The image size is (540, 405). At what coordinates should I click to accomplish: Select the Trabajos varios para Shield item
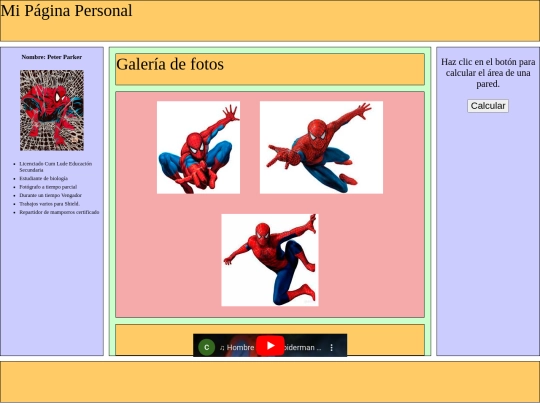50,204
